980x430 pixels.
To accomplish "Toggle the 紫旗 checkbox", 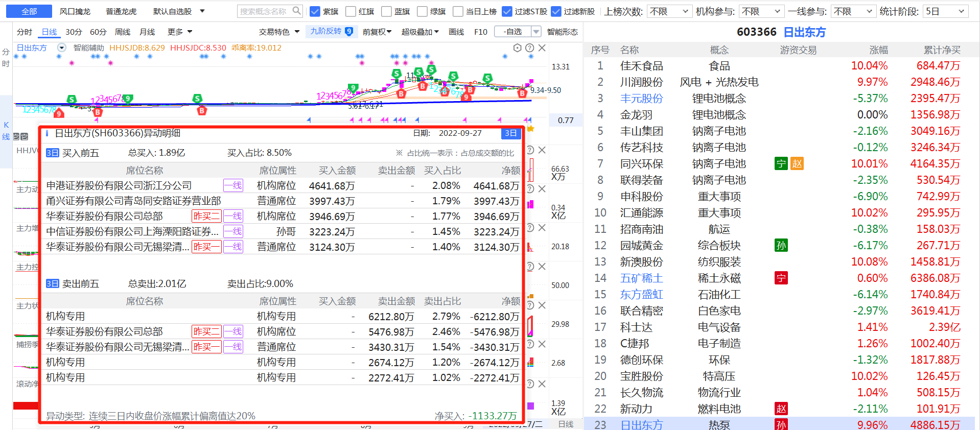I will coord(315,11).
